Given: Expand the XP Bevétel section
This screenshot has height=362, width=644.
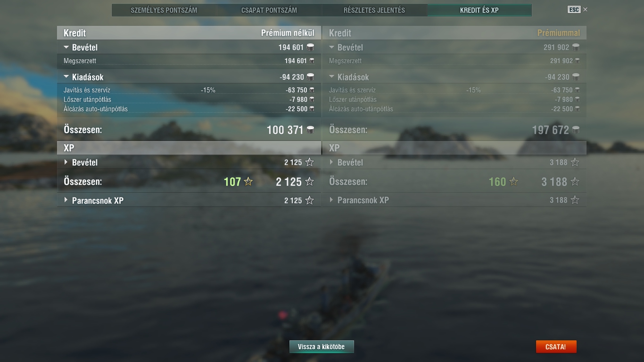Looking at the screenshot, I should pos(66,162).
